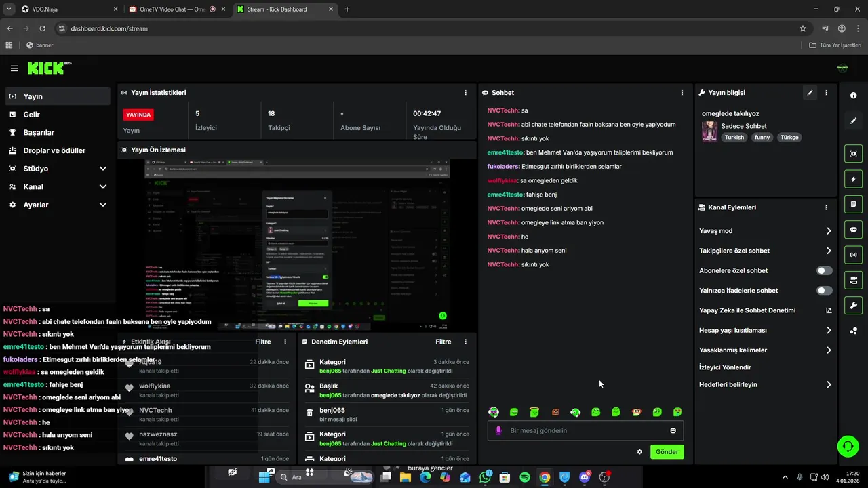This screenshot has height=488, width=868.
Task: Open Filtre in Denetim Eylemleri panel
Action: pos(443,342)
